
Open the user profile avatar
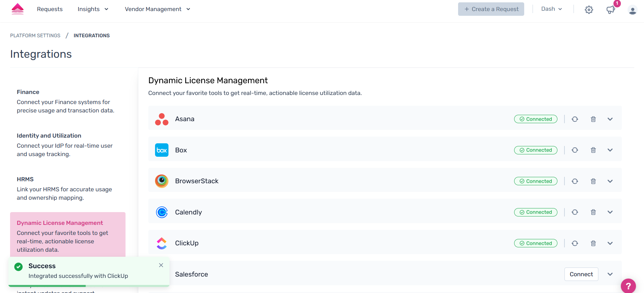(x=633, y=10)
